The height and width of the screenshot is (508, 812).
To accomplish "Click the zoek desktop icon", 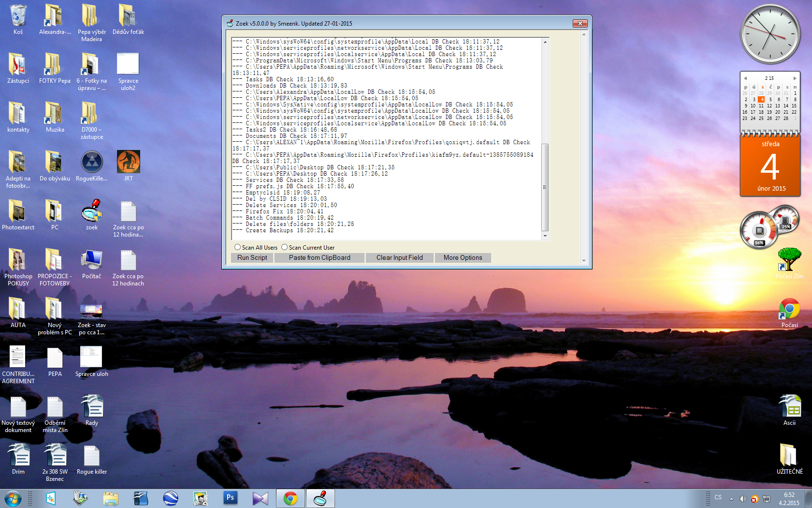I will pyautogui.click(x=91, y=212).
